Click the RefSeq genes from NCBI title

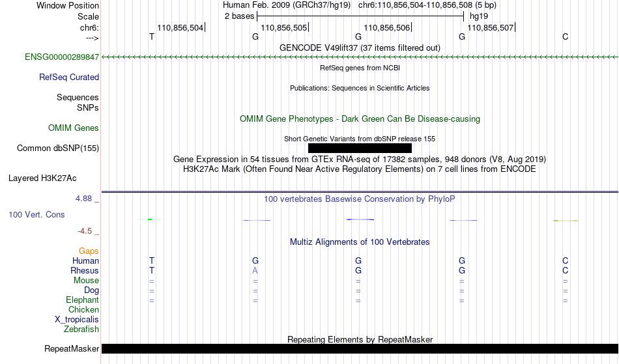(360, 68)
